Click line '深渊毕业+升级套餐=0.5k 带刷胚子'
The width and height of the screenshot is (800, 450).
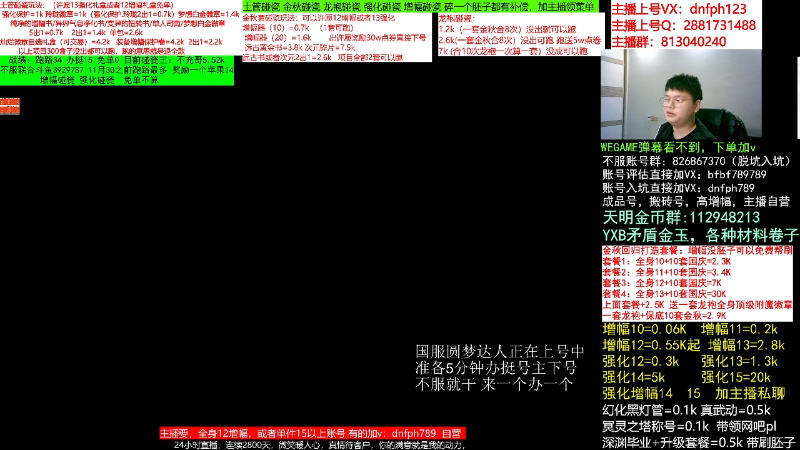point(699,442)
